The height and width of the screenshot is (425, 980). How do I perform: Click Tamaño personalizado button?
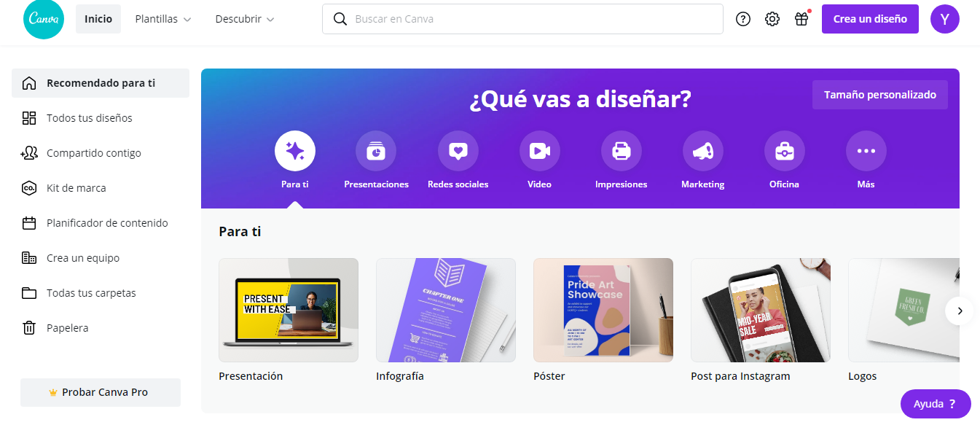point(879,95)
